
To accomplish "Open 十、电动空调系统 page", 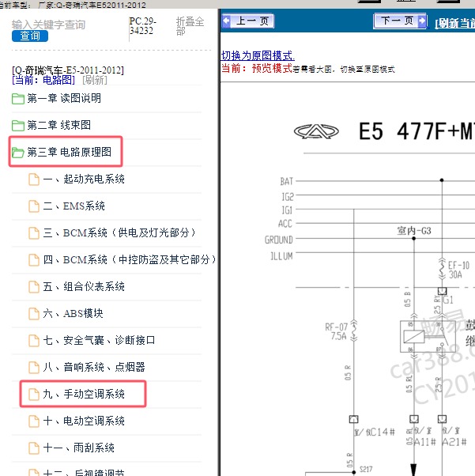I will (x=84, y=421).
